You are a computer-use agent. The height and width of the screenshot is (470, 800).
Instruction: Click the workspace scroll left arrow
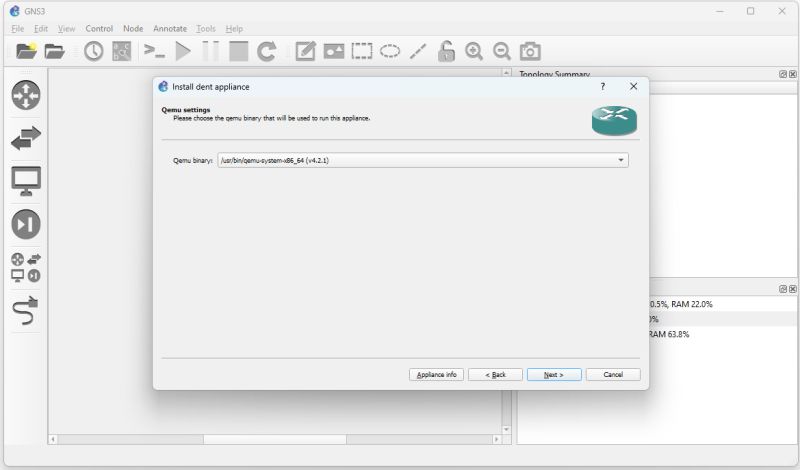click(53, 439)
